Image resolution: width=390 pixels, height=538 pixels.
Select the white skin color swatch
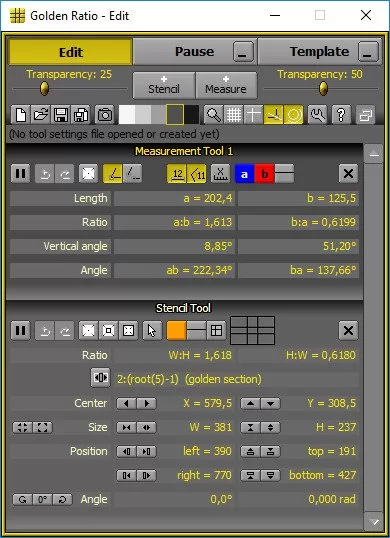pos(127,115)
